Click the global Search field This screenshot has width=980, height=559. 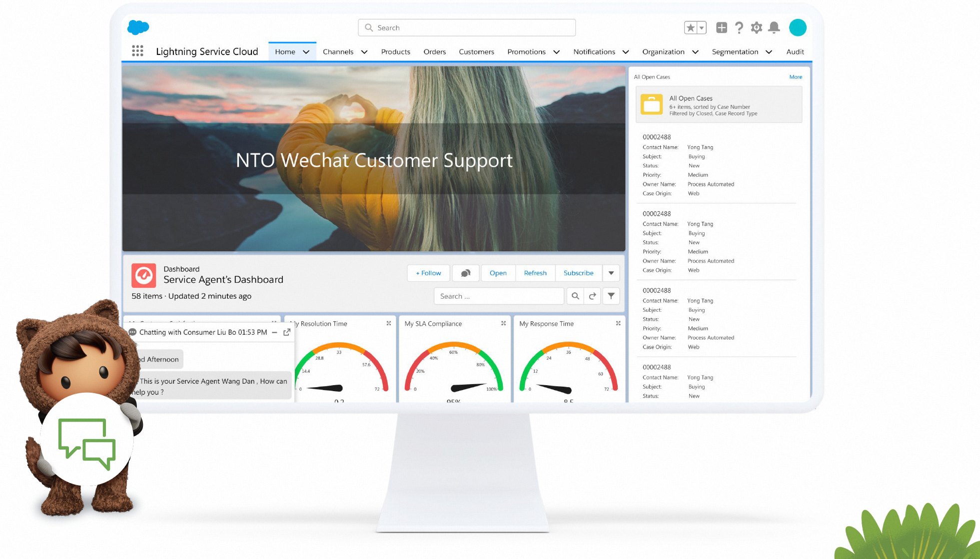coord(466,28)
